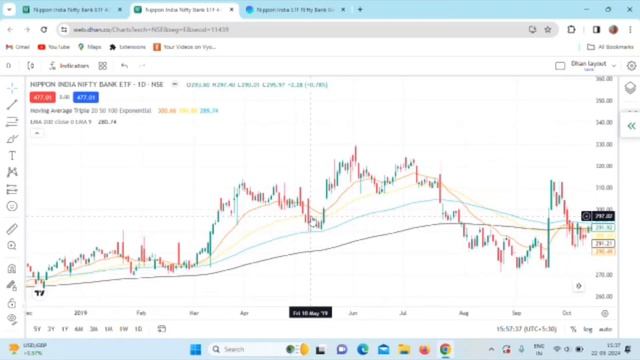This screenshot has width=640, height=360.
Task: Open a new browser tab
Action: click(x=360, y=9)
